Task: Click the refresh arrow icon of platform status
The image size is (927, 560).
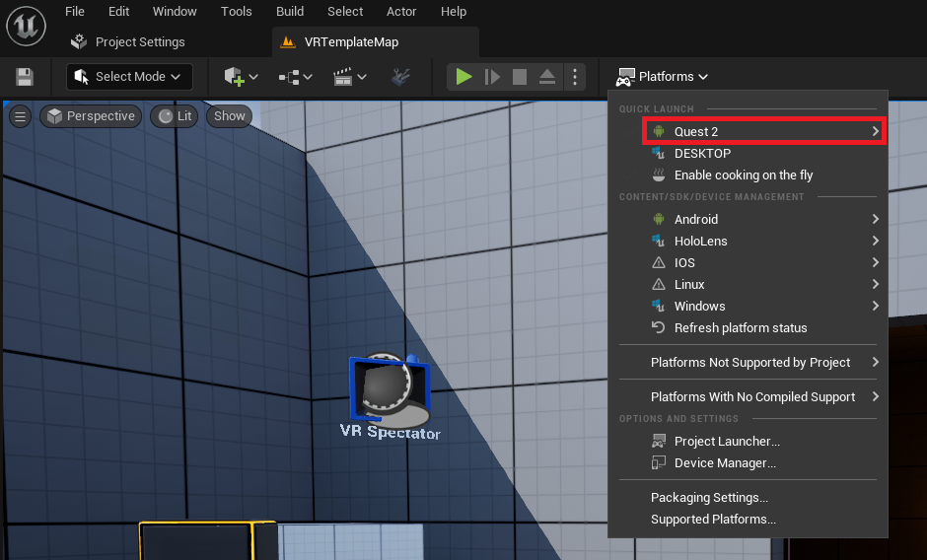Action: point(659,327)
